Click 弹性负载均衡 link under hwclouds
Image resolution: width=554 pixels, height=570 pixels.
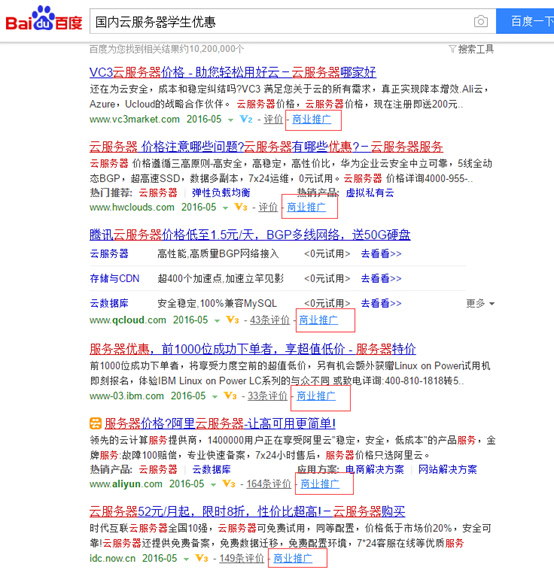tap(221, 193)
